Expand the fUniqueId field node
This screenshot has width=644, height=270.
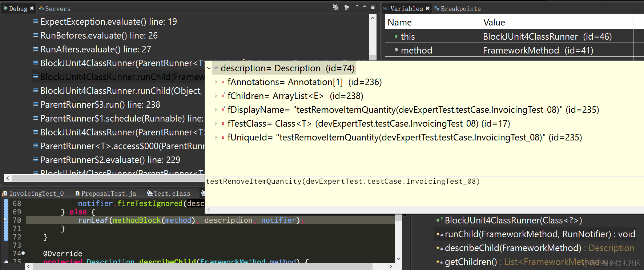point(216,138)
